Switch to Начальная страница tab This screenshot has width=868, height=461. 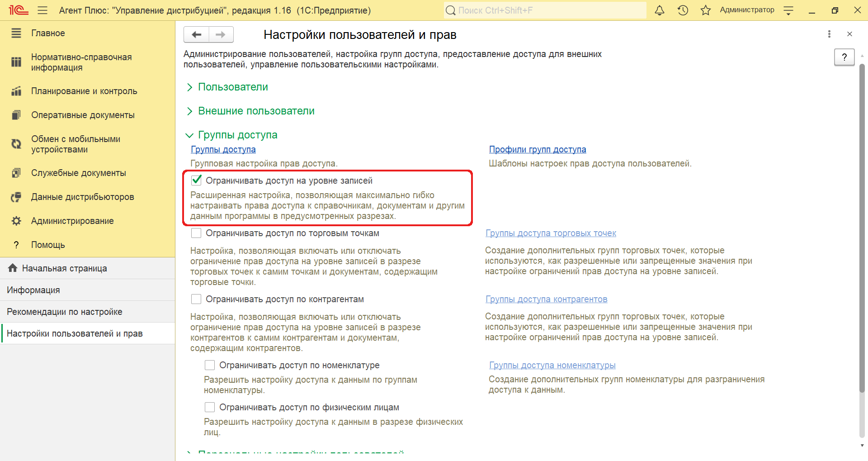pyautogui.click(x=87, y=268)
